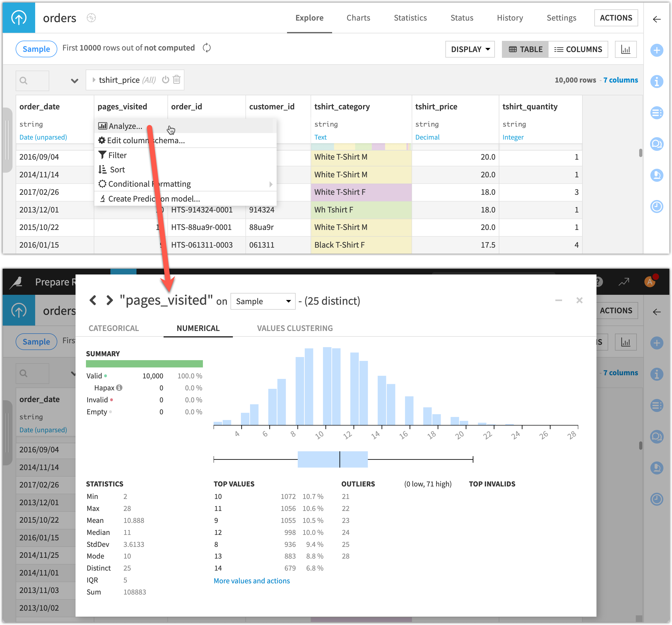The height and width of the screenshot is (625, 672).
Task: Select Create Prediction model... menu entry
Action: (x=185, y=199)
